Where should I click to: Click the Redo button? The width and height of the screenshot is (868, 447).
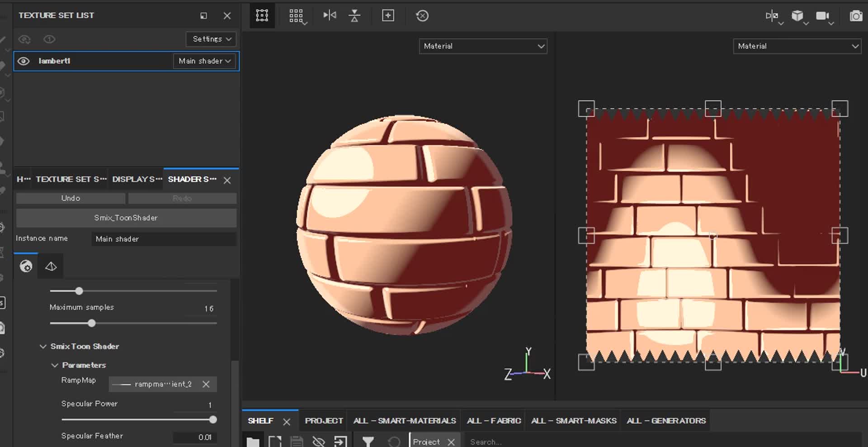point(182,198)
